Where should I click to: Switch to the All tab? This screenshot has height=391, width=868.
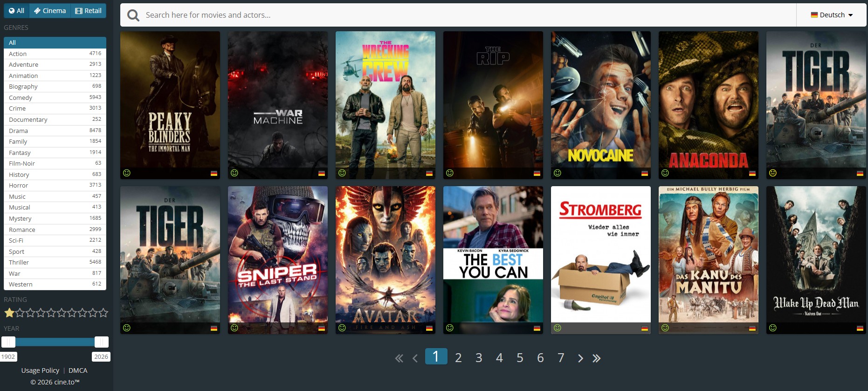16,11
